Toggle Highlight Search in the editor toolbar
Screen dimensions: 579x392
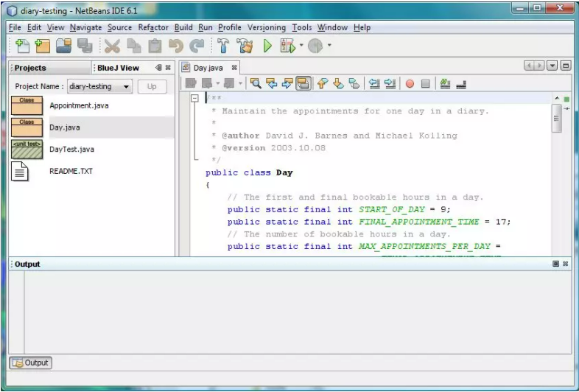303,83
